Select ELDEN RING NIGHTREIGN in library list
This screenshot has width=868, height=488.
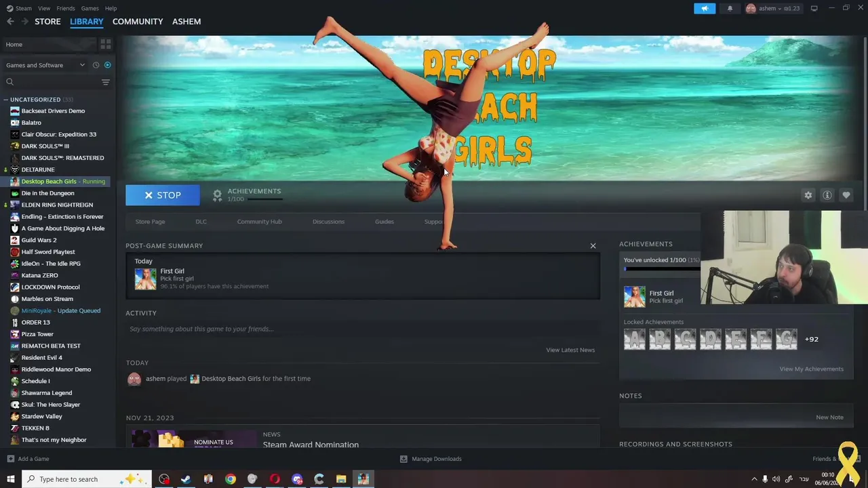[57, 205]
